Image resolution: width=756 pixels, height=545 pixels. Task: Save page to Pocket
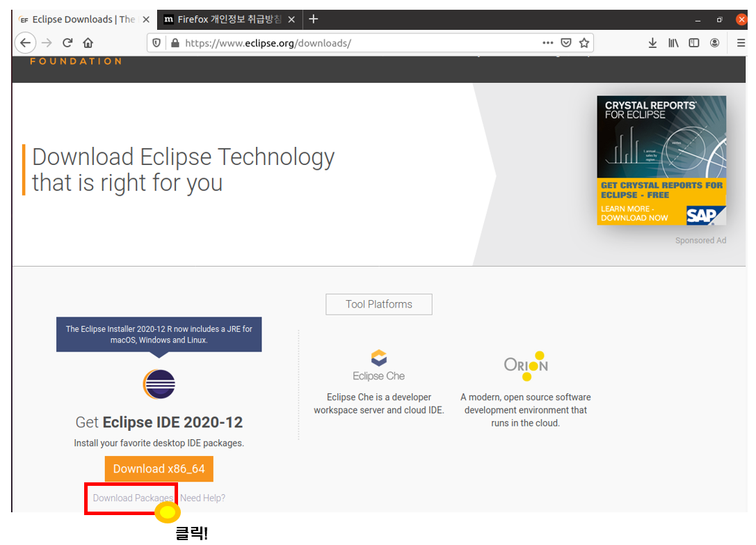click(x=566, y=43)
